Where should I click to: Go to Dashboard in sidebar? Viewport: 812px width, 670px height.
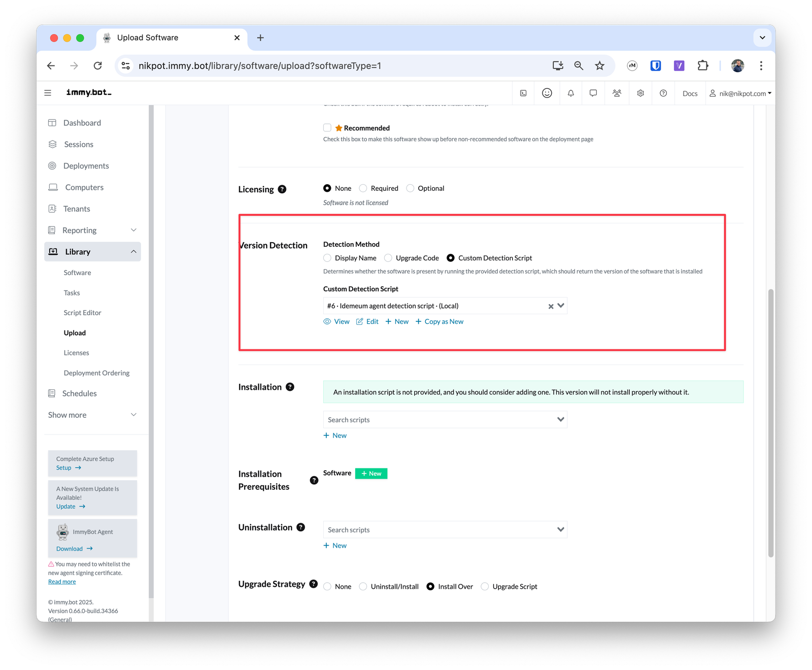pos(82,123)
